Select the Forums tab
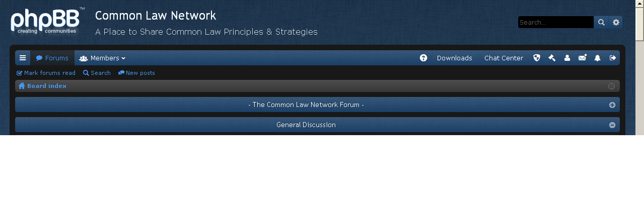The width and height of the screenshot is (644, 201). point(52,58)
